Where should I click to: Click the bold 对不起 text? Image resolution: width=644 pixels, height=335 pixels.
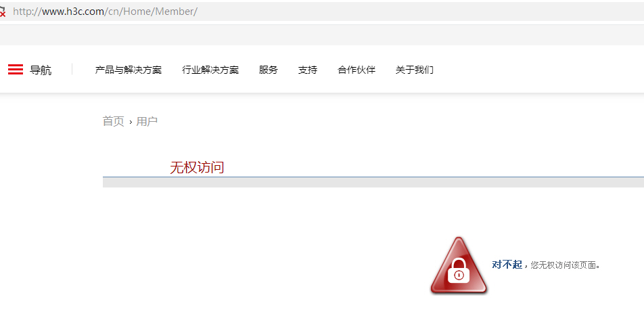click(507, 265)
